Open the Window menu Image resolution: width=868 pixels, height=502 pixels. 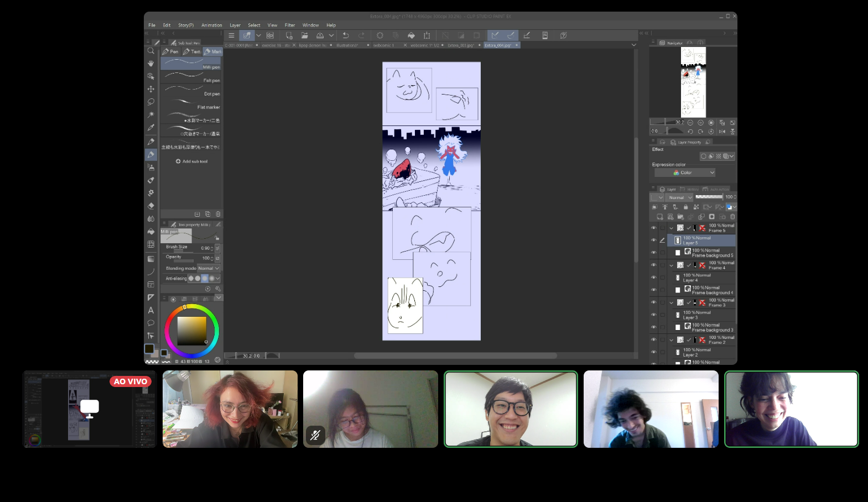[310, 25]
